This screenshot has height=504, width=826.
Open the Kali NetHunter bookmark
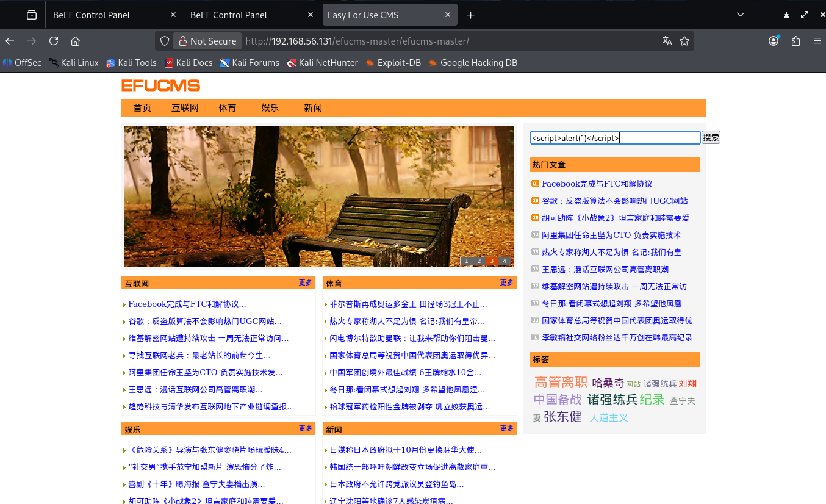[322, 62]
